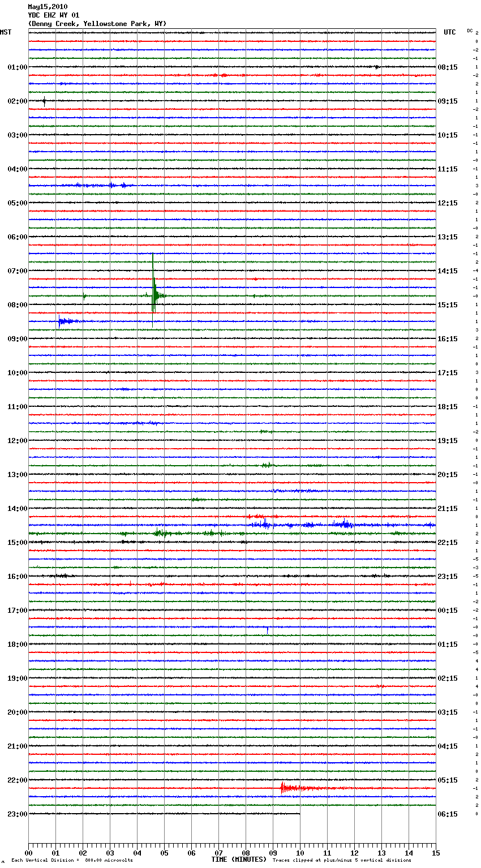
Task: Click the '18:00' MST time label
Action: [x=18, y=644]
